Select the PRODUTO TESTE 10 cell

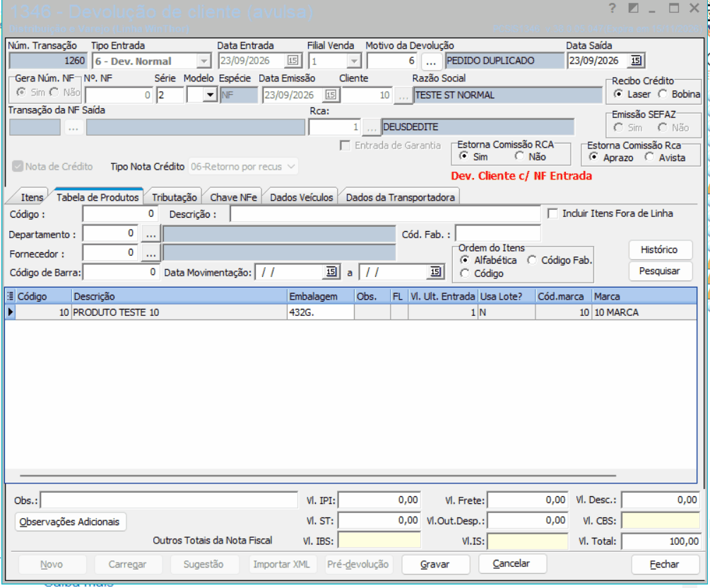179,312
